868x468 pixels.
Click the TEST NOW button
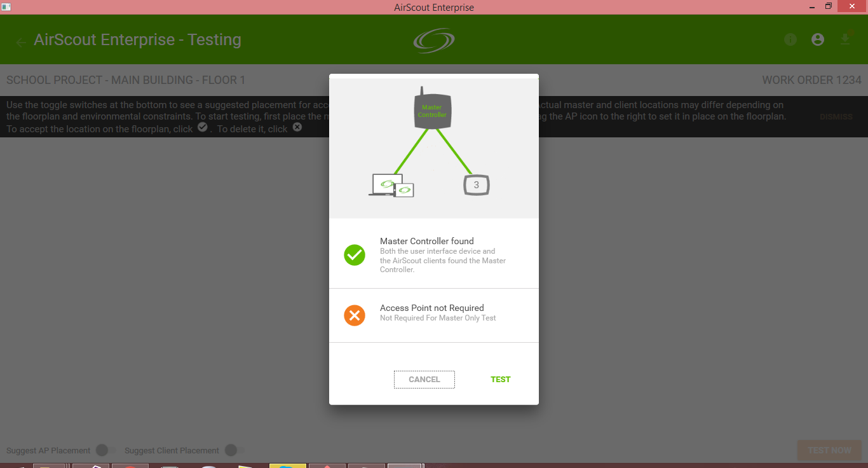click(x=829, y=450)
